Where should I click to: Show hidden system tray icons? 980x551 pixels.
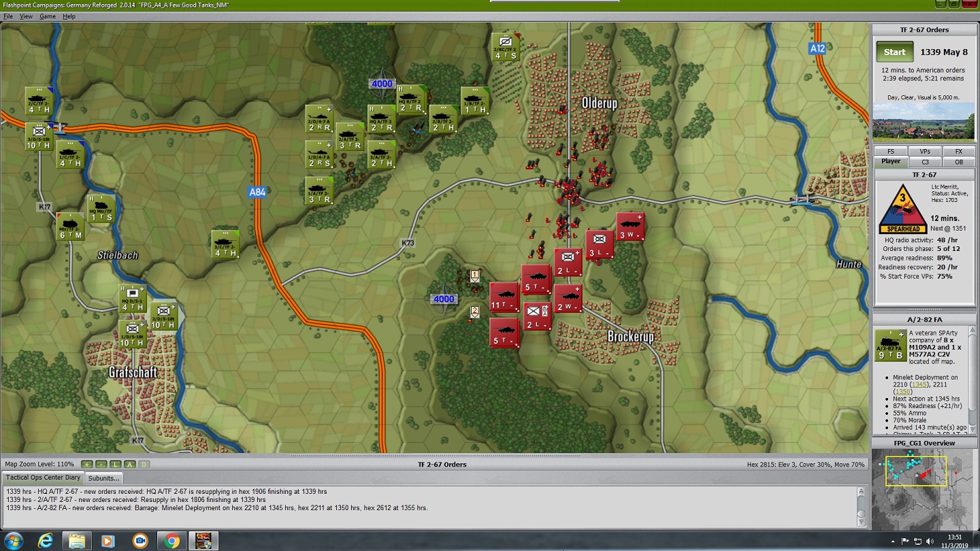pyautogui.click(x=892, y=541)
